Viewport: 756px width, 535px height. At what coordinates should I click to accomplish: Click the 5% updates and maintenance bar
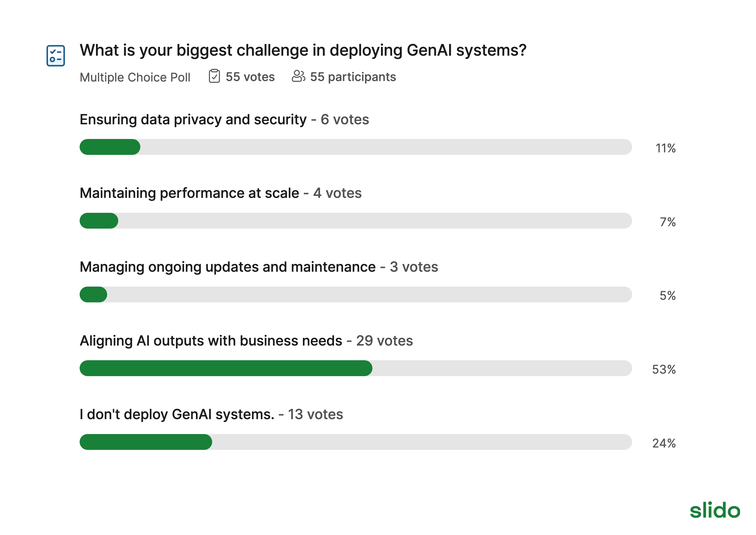(x=356, y=295)
